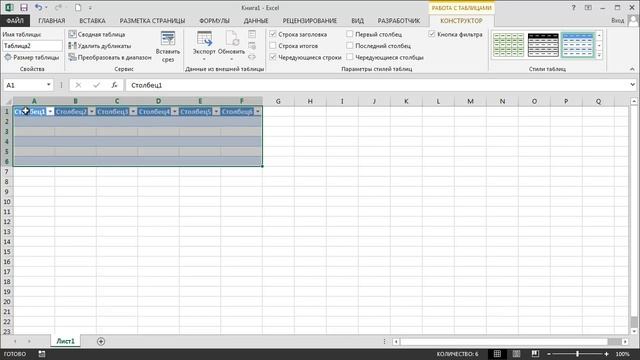Open filter dropdown for Столбец1
Screen dimensions: 640x360
tap(50, 111)
